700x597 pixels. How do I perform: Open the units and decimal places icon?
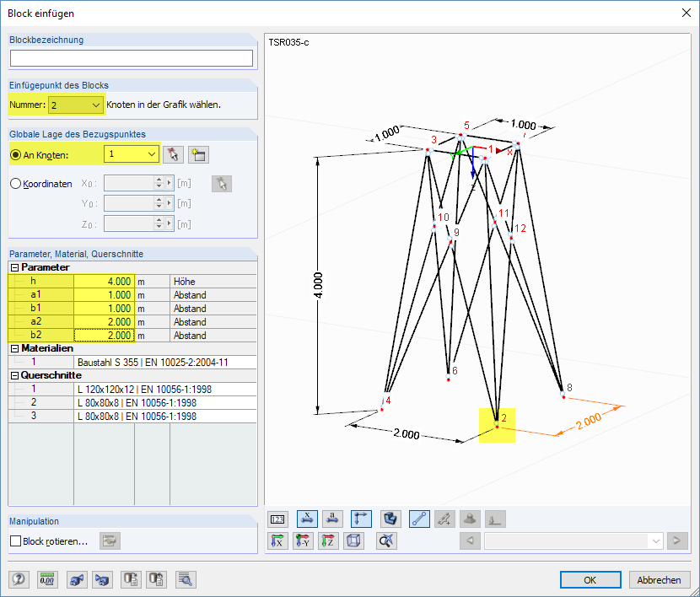click(47, 579)
